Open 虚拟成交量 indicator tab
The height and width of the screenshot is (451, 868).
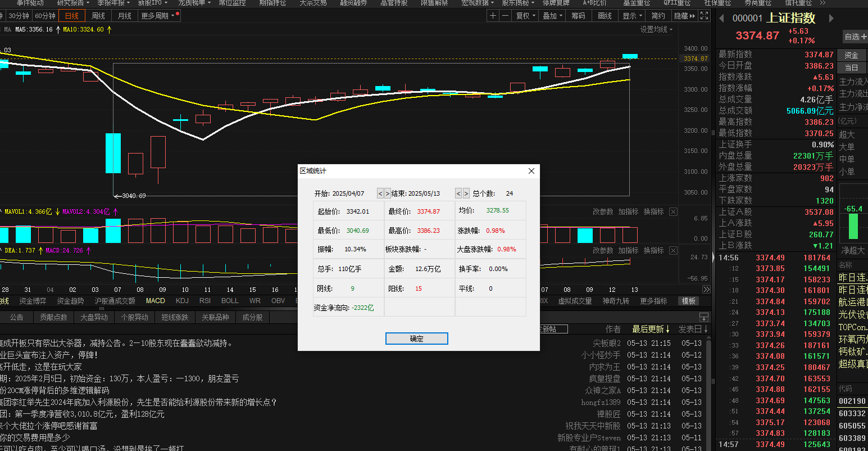pos(575,301)
